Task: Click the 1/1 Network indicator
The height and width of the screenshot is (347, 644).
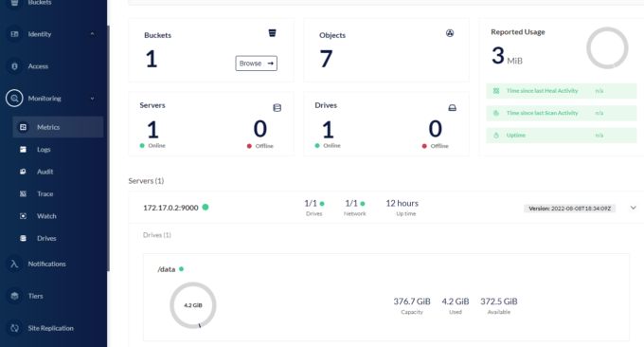Action: coord(355,208)
